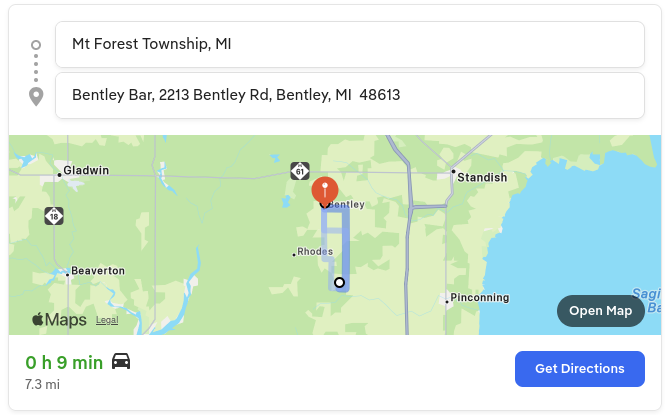Click the route start circle marker
The width and height of the screenshot is (665, 415).
point(339,283)
